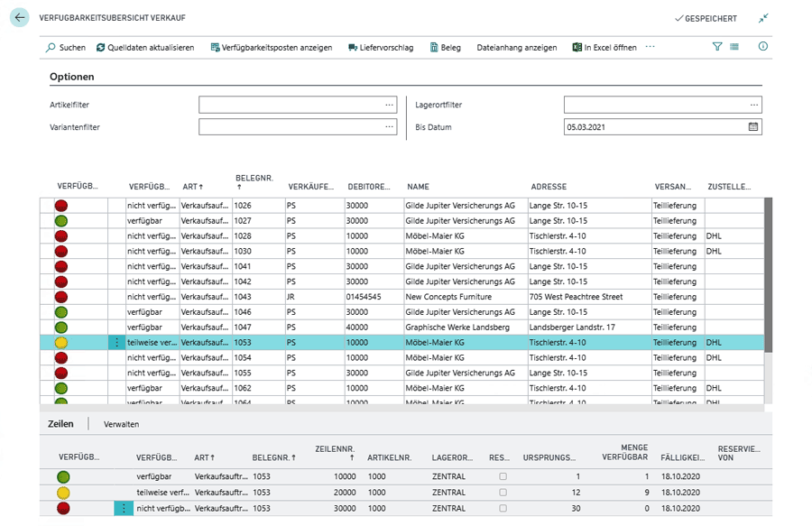This screenshot has height=526, width=812.
Task: Click ARTIKELNR. column header
Action: pos(390,457)
